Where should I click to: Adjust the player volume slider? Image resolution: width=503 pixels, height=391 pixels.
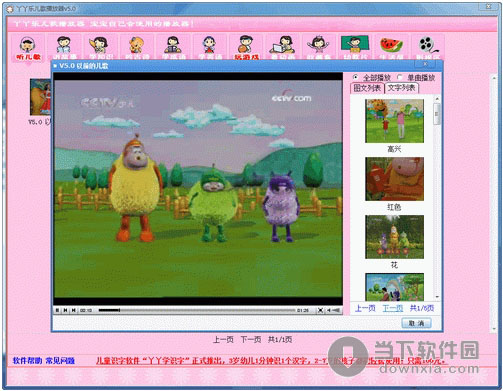(337, 310)
